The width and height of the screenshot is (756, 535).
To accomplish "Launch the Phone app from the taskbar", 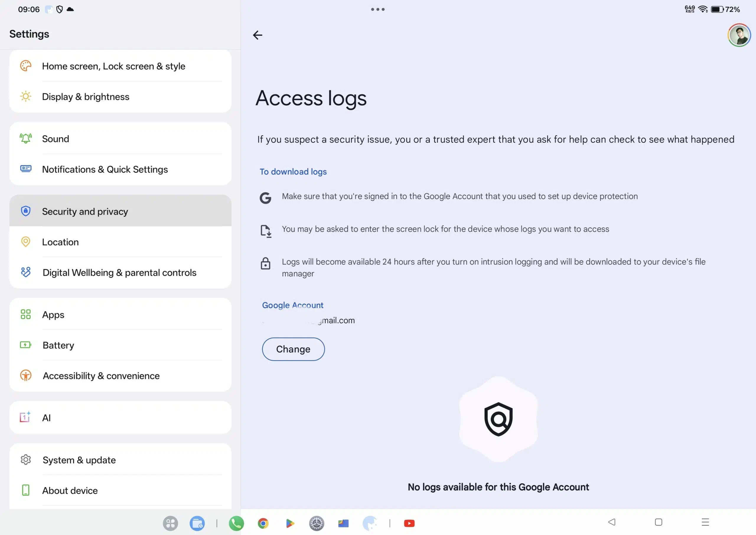I will click(236, 523).
